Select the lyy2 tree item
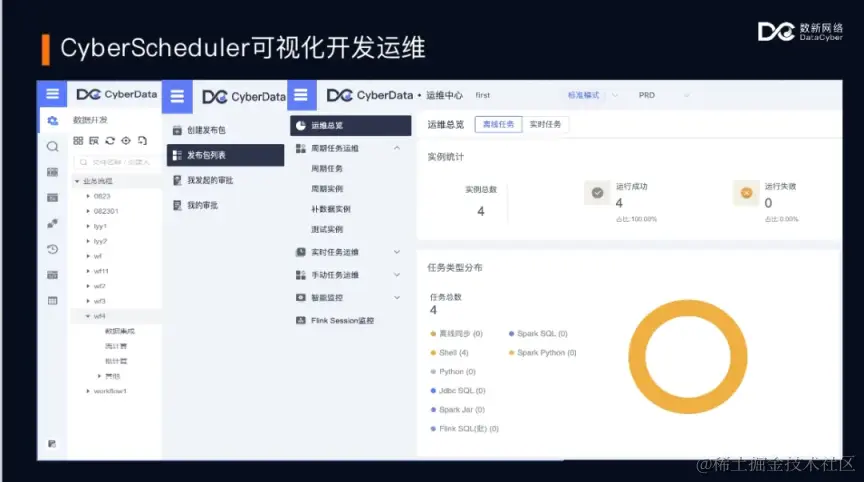 coord(100,241)
